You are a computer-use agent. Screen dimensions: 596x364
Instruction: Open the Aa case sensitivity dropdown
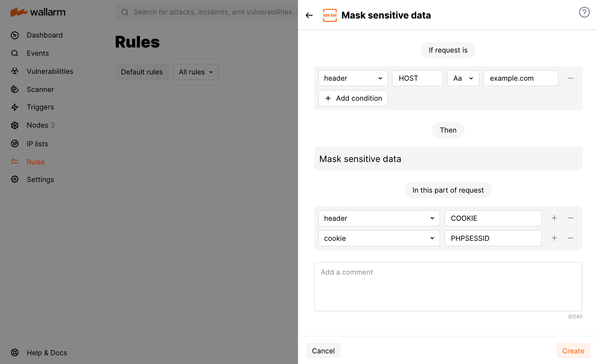click(463, 78)
